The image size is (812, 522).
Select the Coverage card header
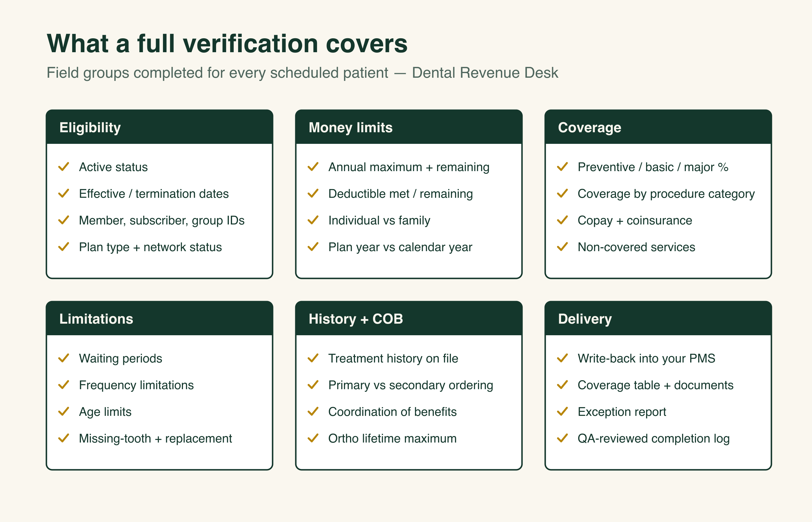click(x=658, y=127)
